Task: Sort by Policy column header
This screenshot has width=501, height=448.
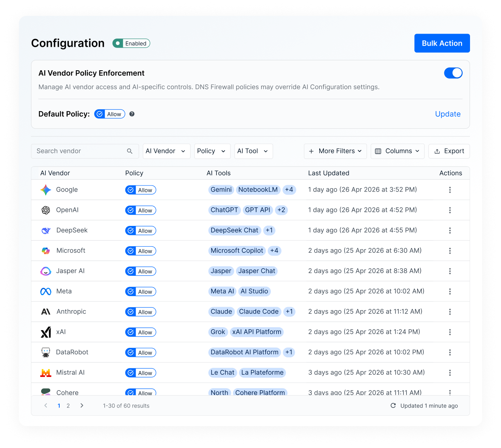Action: coord(134,173)
